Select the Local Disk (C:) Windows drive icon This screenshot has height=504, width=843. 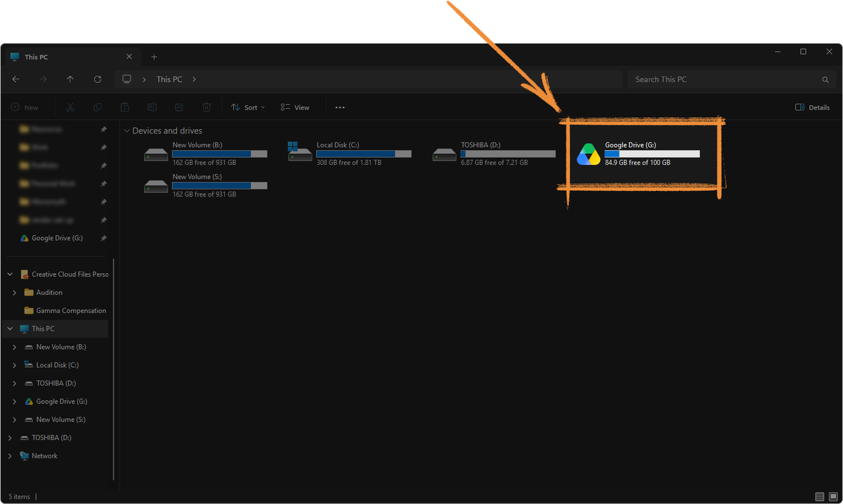coord(299,152)
